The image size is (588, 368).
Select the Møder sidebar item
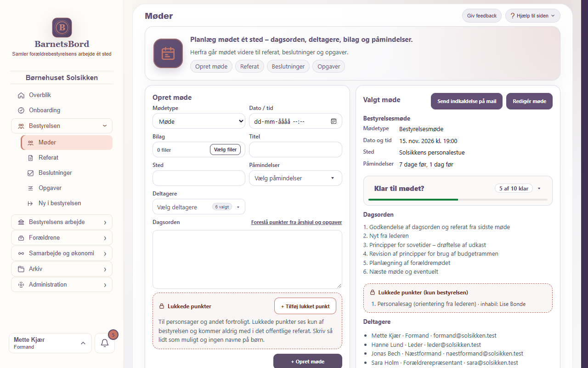(x=67, y=143)
